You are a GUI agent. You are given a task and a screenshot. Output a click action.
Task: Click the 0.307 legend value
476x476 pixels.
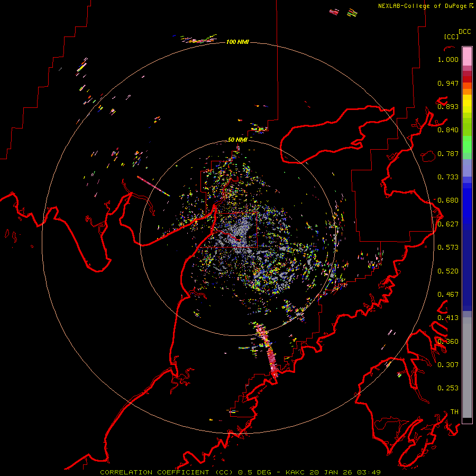pyautogui.click(x=448, y=365)
